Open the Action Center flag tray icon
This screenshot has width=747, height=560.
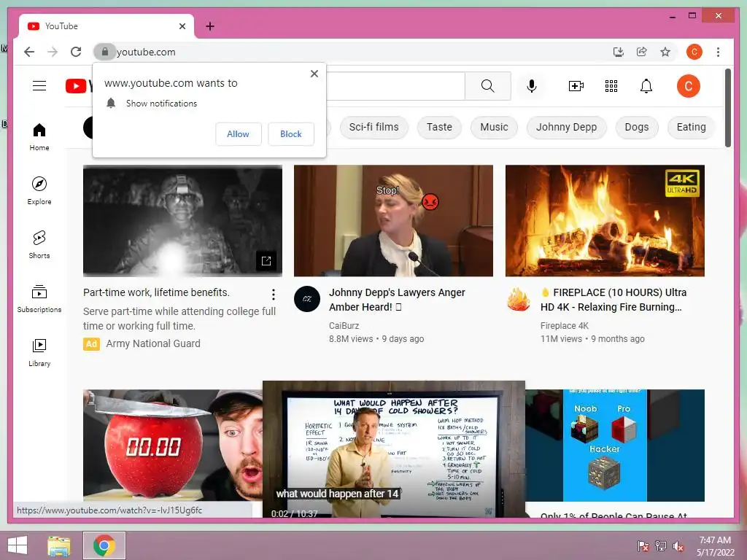tap(643, 546)
